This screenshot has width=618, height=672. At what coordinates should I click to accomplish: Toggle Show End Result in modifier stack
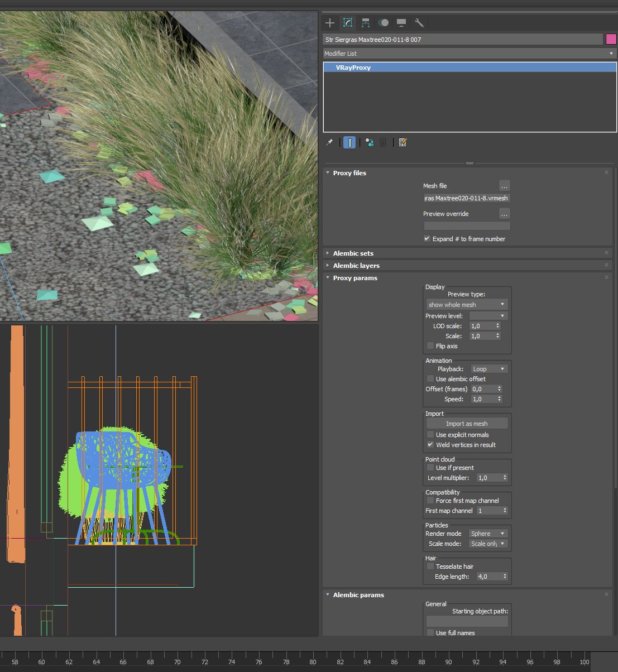[349, 142]
